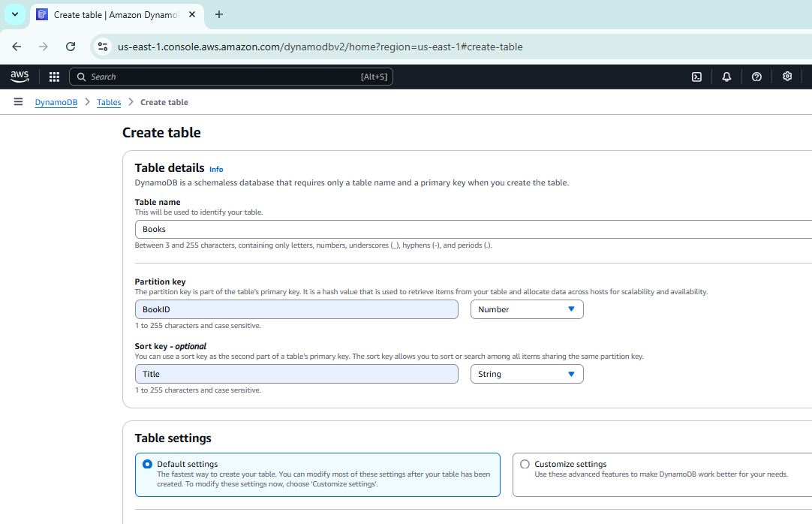Click the Create table breadcrumb text

pos(164,102)
